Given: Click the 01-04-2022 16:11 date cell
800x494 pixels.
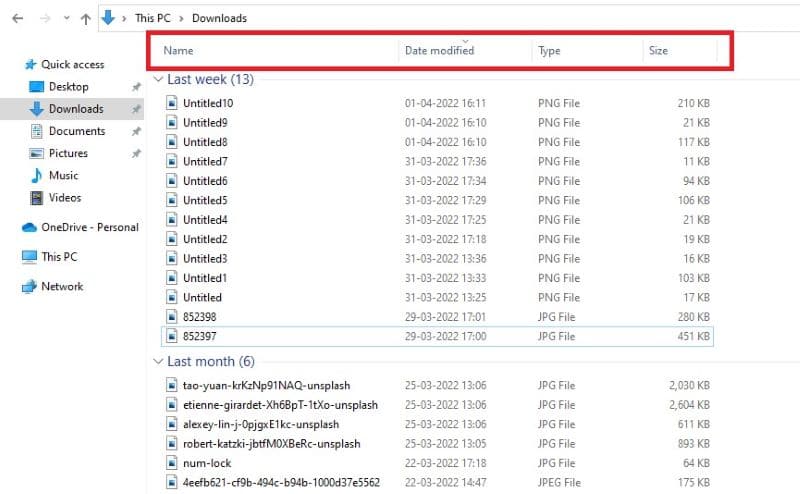Looking at the screenshot, I should 445,103.
